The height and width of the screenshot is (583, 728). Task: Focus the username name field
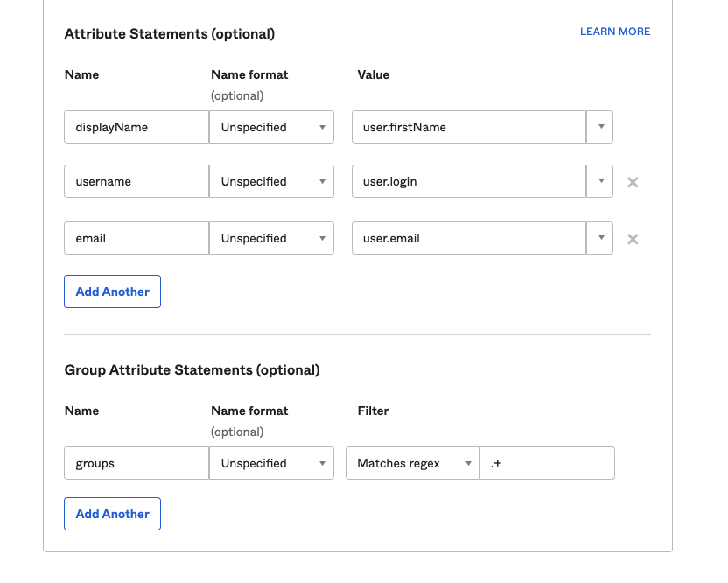pos(136,181)
